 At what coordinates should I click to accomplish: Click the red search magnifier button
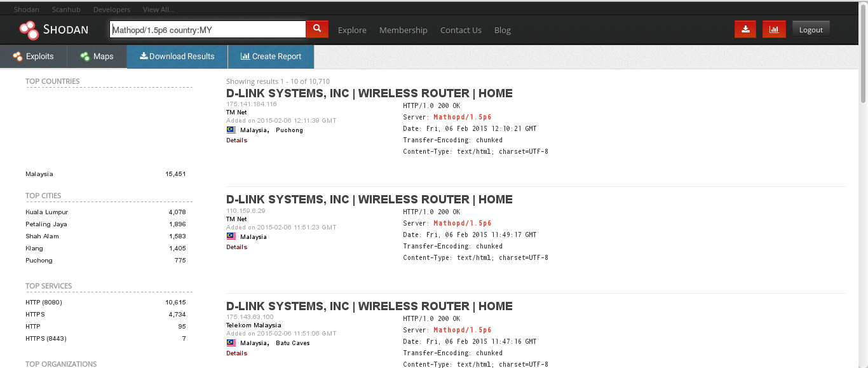[x=317, y=29]
